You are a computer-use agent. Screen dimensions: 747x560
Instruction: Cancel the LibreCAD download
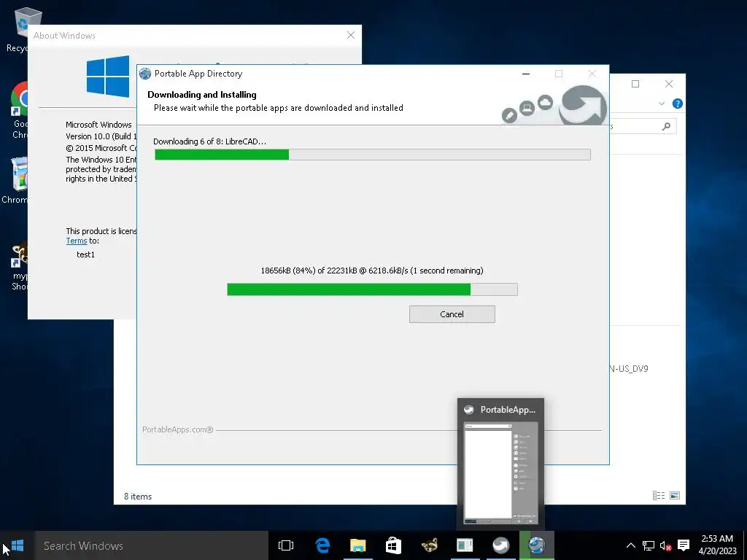(452, 314)
